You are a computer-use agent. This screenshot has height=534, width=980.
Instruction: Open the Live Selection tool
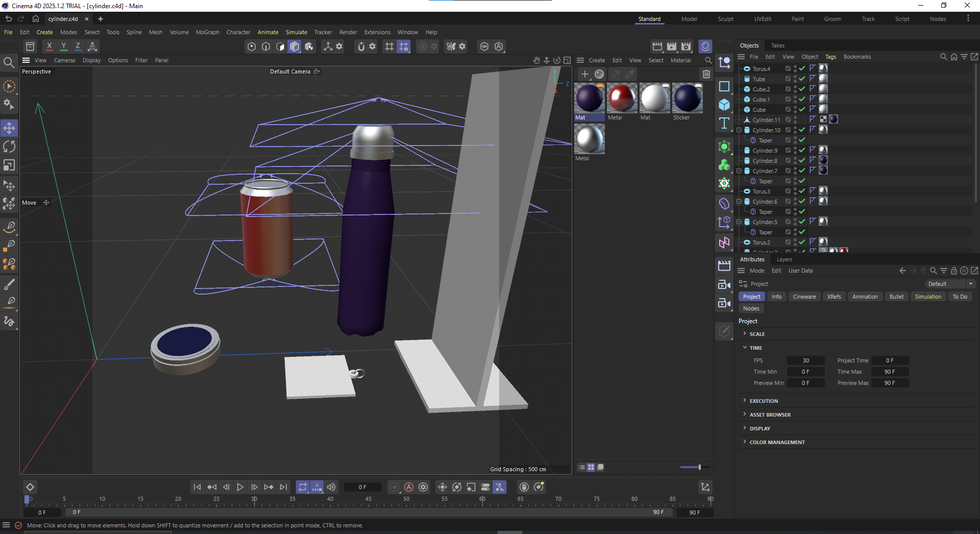(x=9, y=87)
